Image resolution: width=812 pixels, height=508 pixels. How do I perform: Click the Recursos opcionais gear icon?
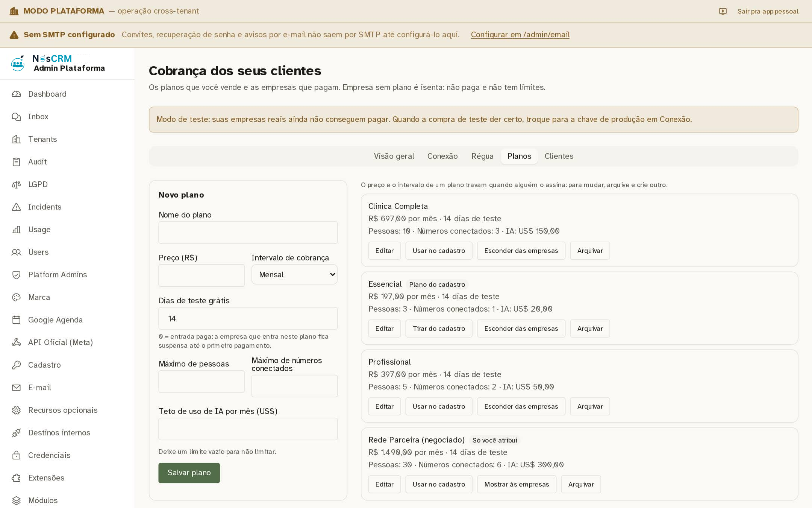[16, 410]
